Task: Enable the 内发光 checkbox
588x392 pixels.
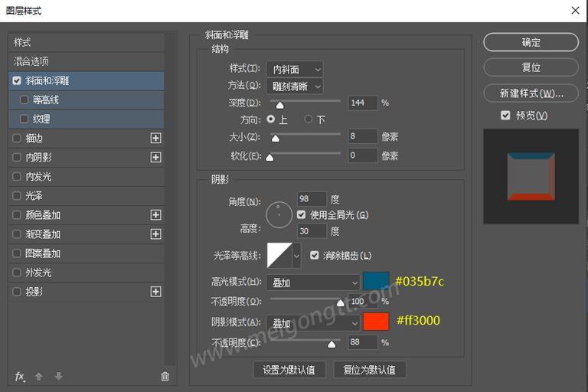Action: [x=17, y=176]
